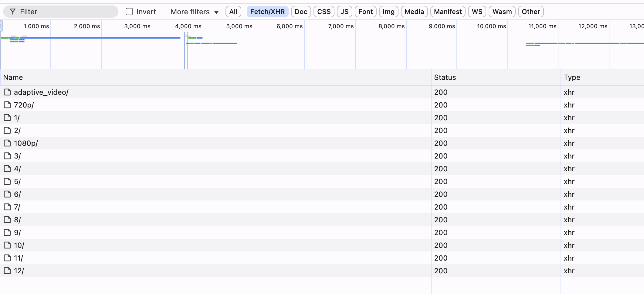Click the filter funnel icon
The image size is (644, 294).
point(12,12)
